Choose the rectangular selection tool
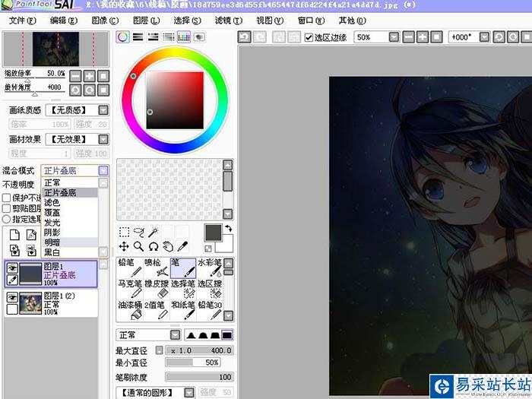The width and height of the screenshot is (532, 399). coord(124,232)
